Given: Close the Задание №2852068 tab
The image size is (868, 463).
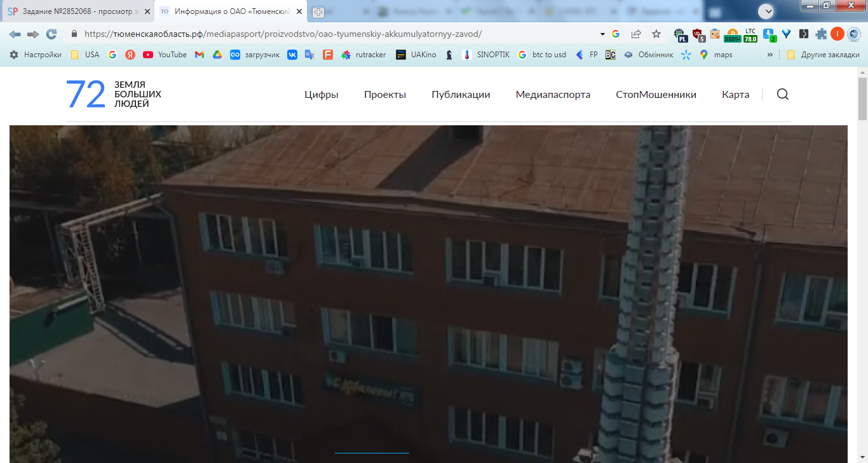Looking at the screenshot, I should point(147,11).
